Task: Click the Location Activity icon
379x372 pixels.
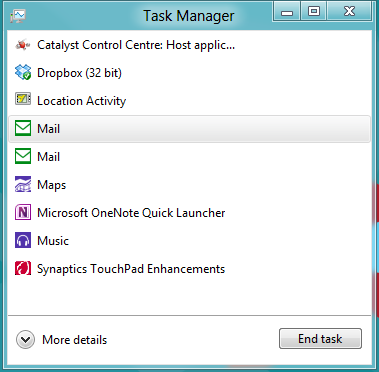Action: point(23,99)
